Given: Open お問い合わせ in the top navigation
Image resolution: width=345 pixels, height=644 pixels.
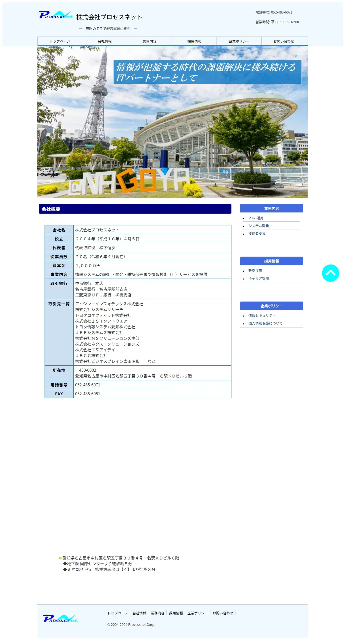Looking at the screenshot, I should (x=284, y=41).
